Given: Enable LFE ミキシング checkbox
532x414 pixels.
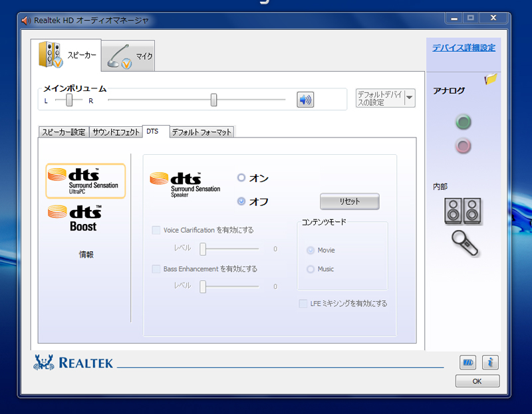Looking at the screenshot, I should (x=303, y=304).
